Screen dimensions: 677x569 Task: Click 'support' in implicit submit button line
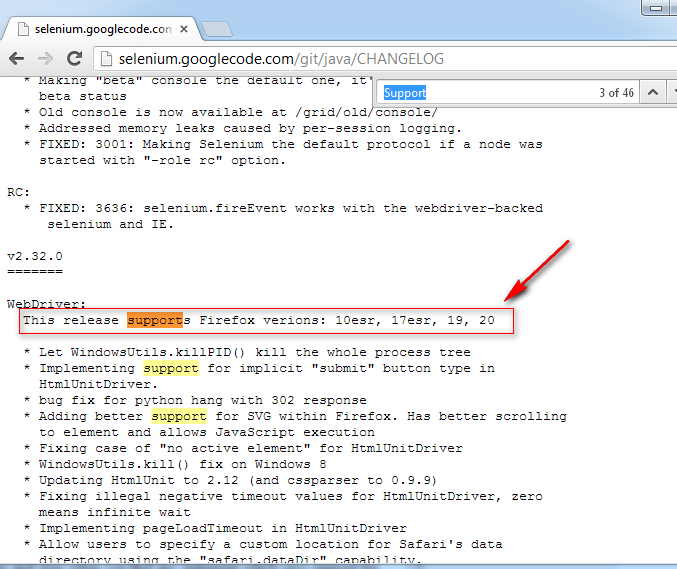tap(171, 368)
